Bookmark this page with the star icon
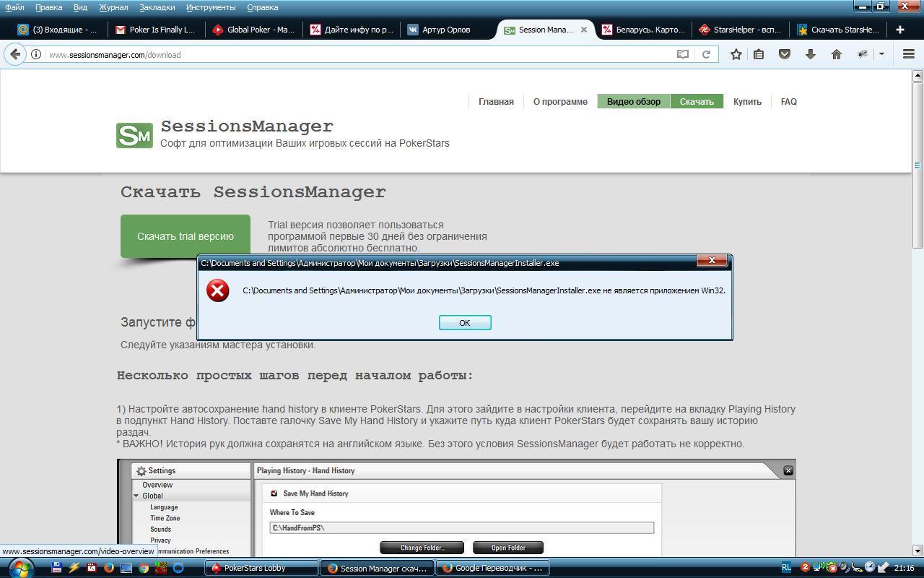This screenshot has width=924, height=578. pyautogui.click(x=736, y=54)
